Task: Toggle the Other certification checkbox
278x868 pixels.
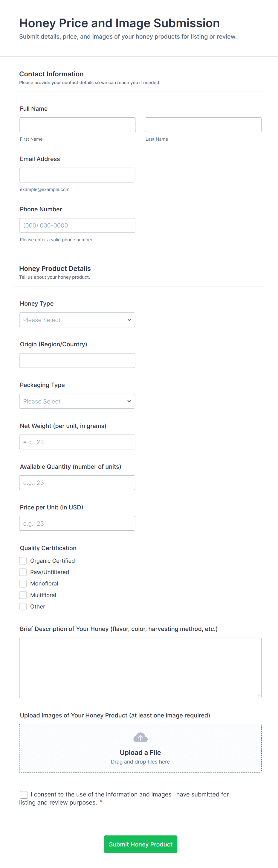Action: 23,606
